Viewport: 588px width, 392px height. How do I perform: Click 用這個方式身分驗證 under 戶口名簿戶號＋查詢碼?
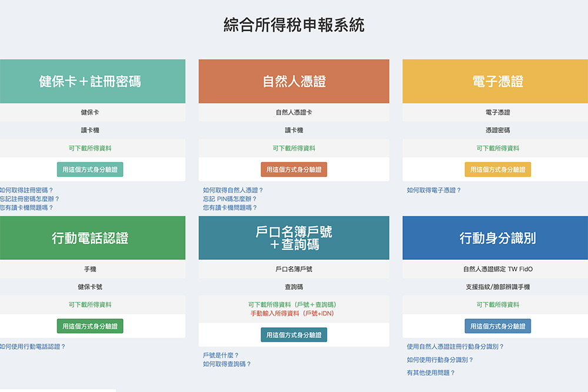tap(294, 335)
